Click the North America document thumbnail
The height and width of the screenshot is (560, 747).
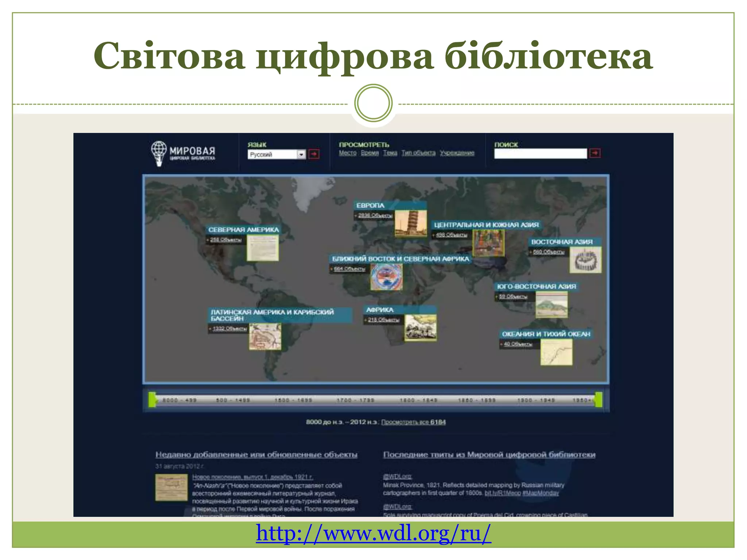coord(263,248)
